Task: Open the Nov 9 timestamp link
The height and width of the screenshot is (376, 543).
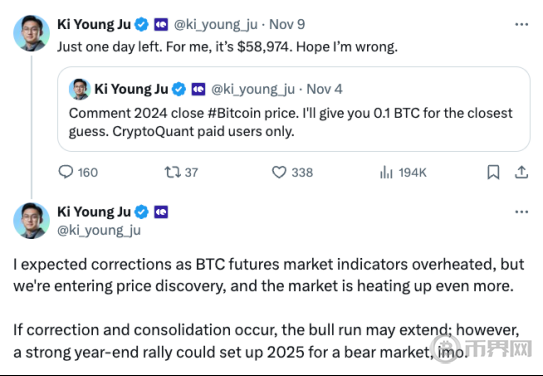Action: (x=287, y=25)
